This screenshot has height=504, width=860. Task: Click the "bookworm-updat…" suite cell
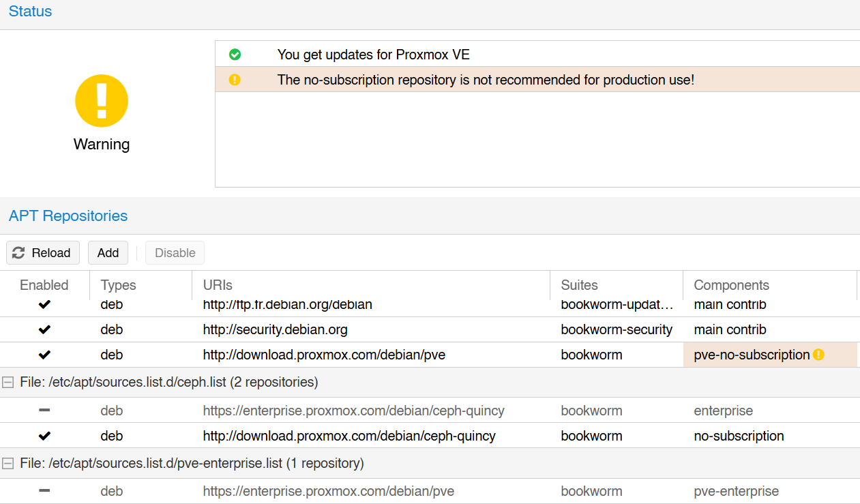[x=617, y=304]
